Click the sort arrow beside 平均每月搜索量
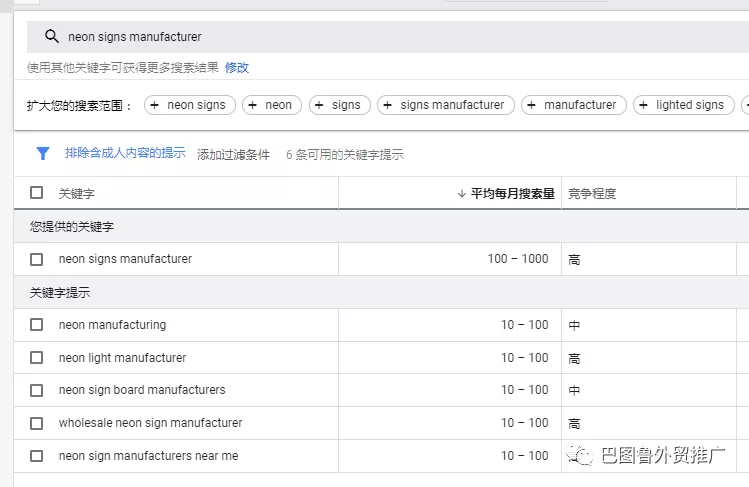The width and height of the screenshot is (749, 487). tap(461, 193)
